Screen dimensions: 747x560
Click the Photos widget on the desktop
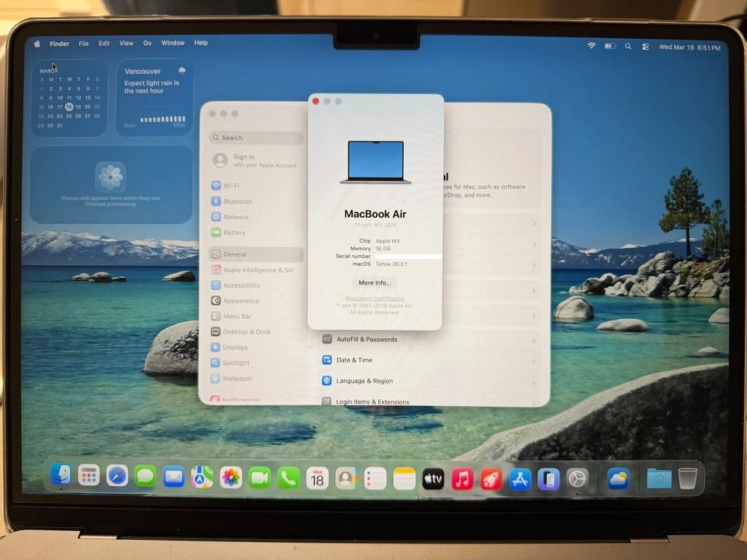click(111, 185)
